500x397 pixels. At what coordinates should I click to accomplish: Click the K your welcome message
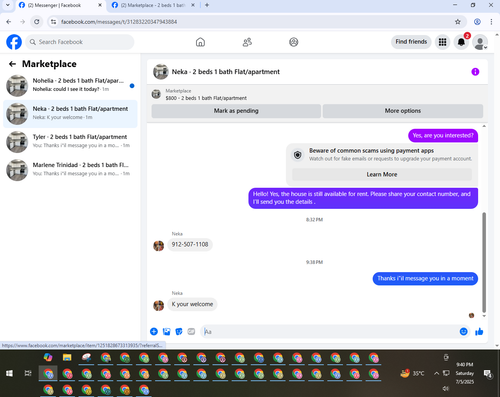point(192,304)
